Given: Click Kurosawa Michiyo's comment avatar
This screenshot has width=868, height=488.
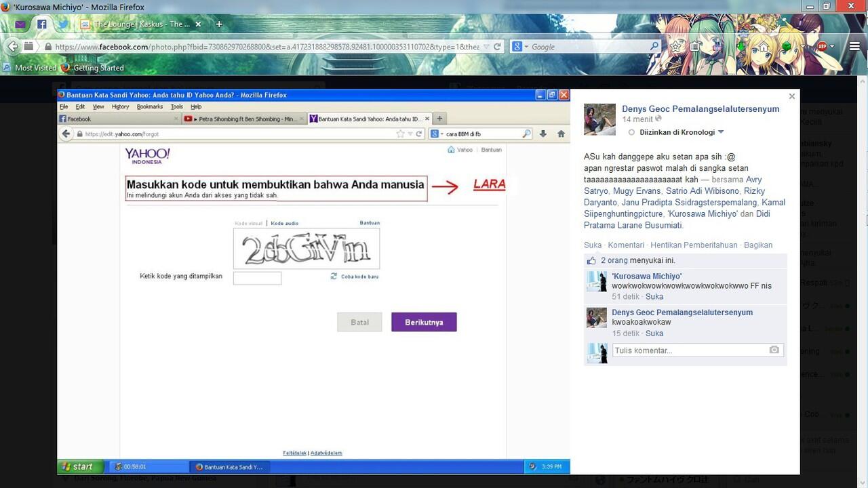Looking at the screenshot, I should pyautogui.click(x=597, y=281).
